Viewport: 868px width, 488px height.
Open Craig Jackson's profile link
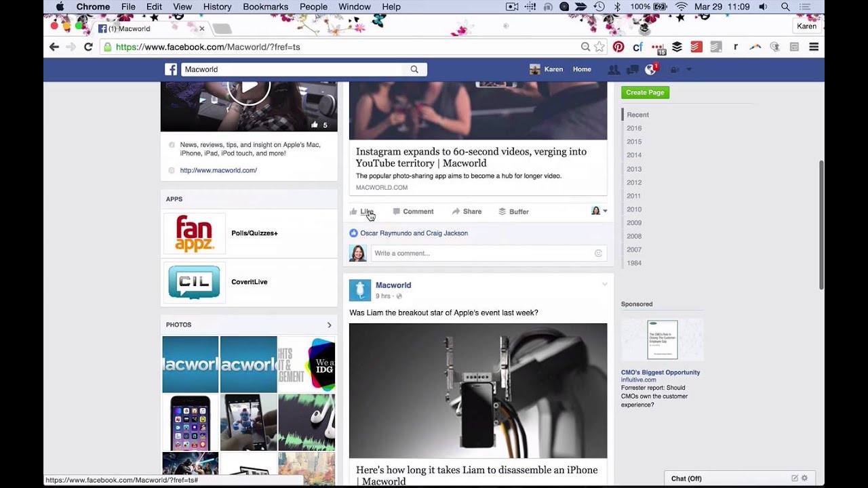pyautogui.click(x=447, y=233)
